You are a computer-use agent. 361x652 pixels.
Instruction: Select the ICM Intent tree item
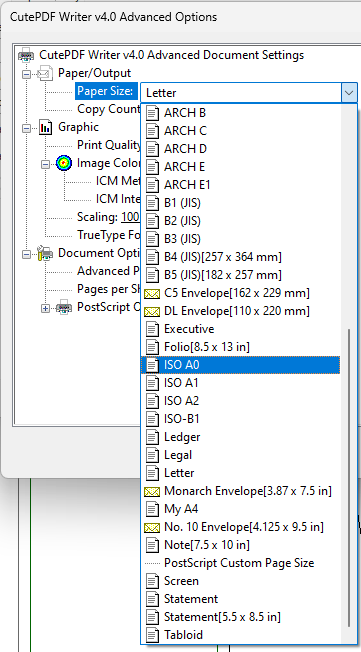pyautogui.click(x=118, y=199)
